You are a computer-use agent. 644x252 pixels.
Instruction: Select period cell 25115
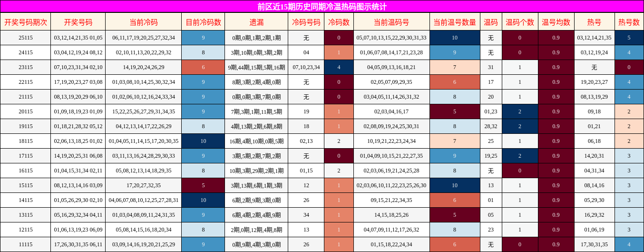click(26, 38)
